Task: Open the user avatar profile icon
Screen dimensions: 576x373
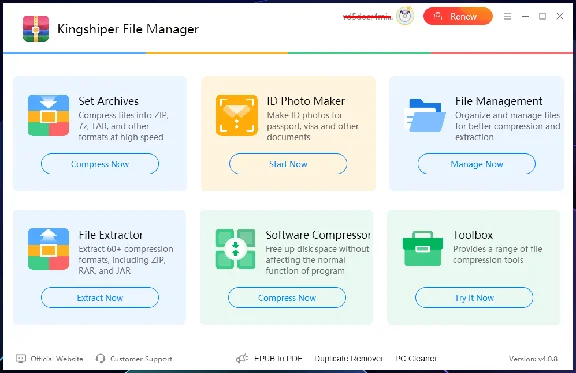Action: pos(405,16)
